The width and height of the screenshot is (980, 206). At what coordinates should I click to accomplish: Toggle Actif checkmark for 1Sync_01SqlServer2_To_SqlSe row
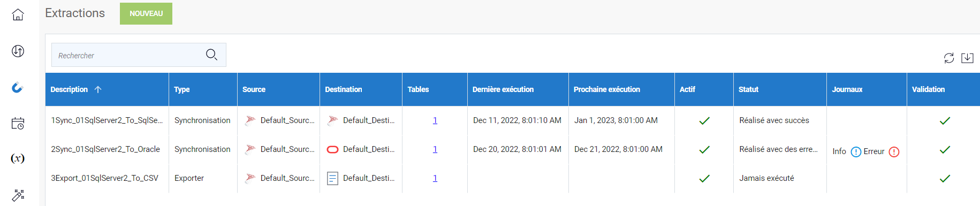click(704, 121)
